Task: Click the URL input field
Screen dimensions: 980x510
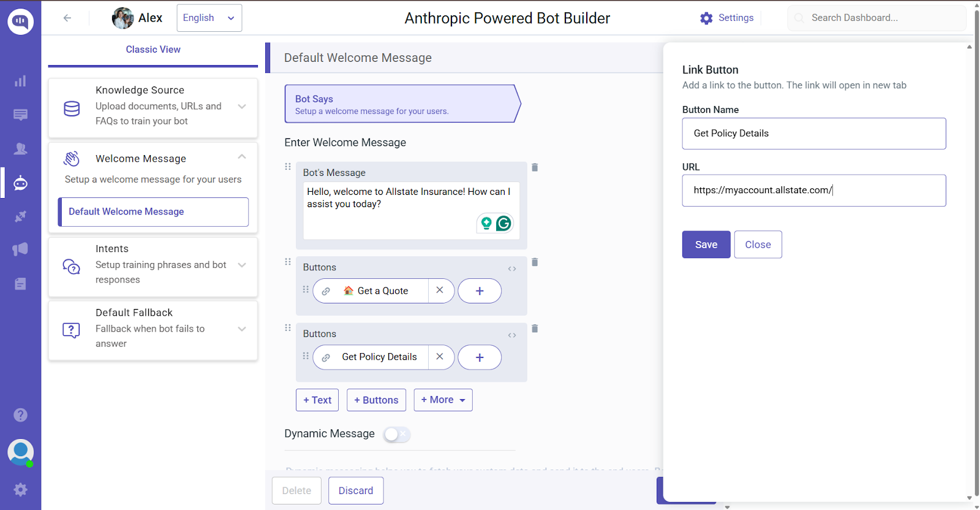Action: click(x=814, y=191)
